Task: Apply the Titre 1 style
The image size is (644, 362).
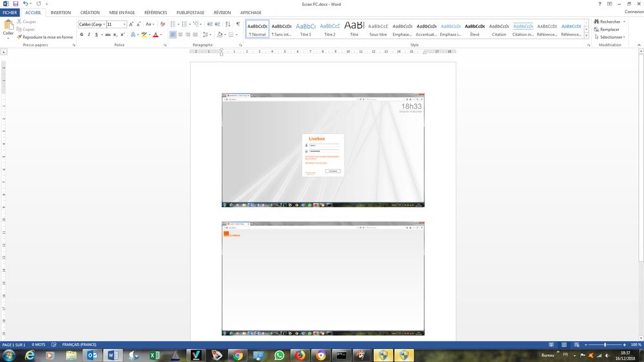Action: [305, 29]
